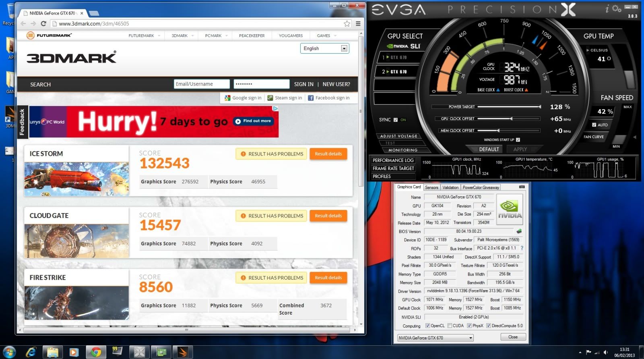Viewport: 644px width, 359px height.
Task: Click the Bus Interface question mark
Action: pyautogui.click(x=522, y=248)
